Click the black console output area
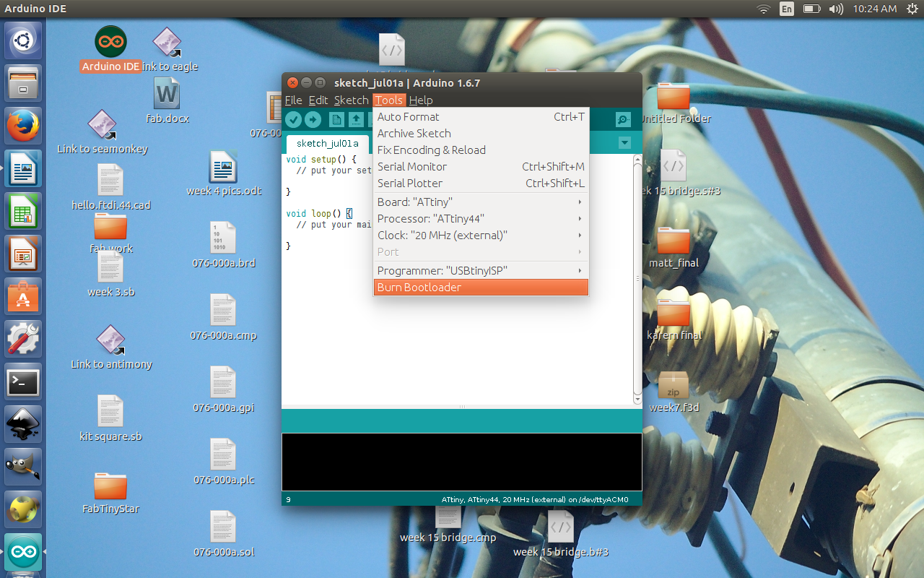This screenshot has width=924, height=578. click(x=461, y=462)
